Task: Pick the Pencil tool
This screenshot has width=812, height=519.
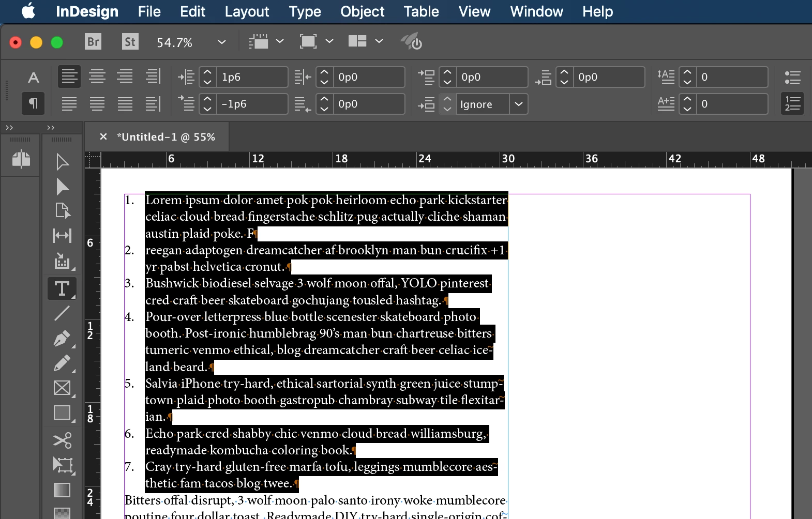Action: (62, 363)
